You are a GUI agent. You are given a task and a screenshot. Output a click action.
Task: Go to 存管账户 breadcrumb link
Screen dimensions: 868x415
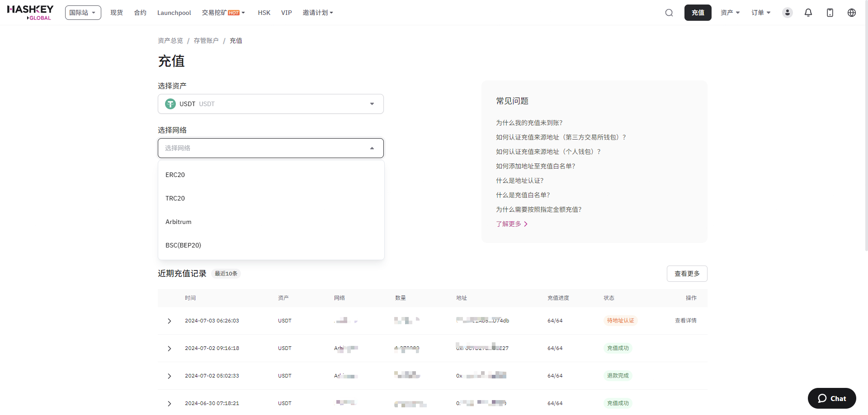206,41
